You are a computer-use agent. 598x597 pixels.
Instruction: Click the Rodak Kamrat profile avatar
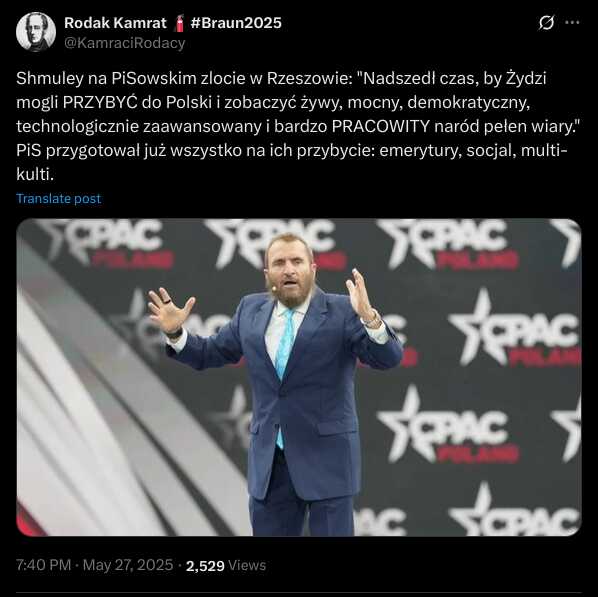[36, 32]
